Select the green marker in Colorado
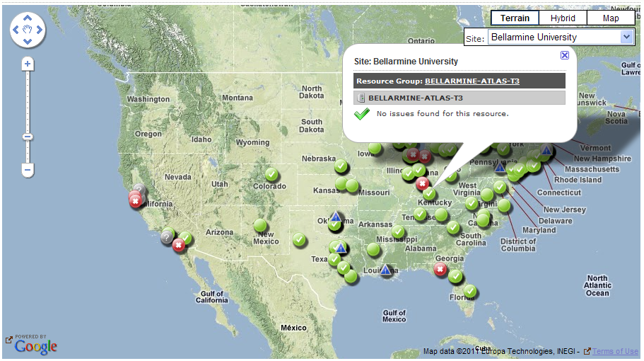644x361 pixels. (271, 174)
